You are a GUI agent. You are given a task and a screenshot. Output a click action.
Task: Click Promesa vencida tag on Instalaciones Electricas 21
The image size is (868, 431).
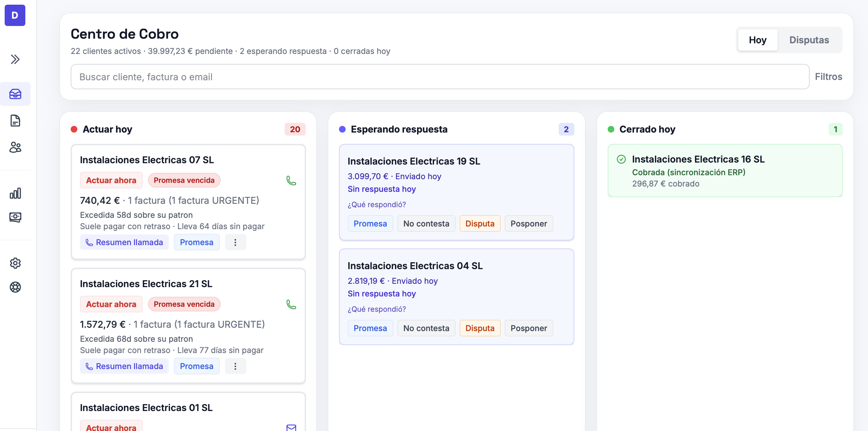coord(184,304)
